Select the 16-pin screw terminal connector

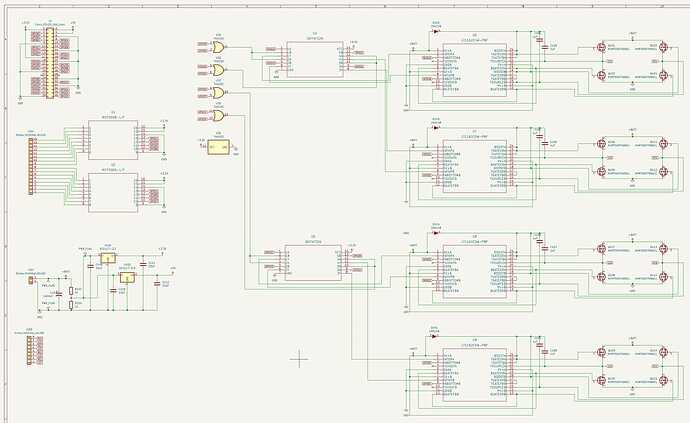pyautogui.click(x=31, y=166)
